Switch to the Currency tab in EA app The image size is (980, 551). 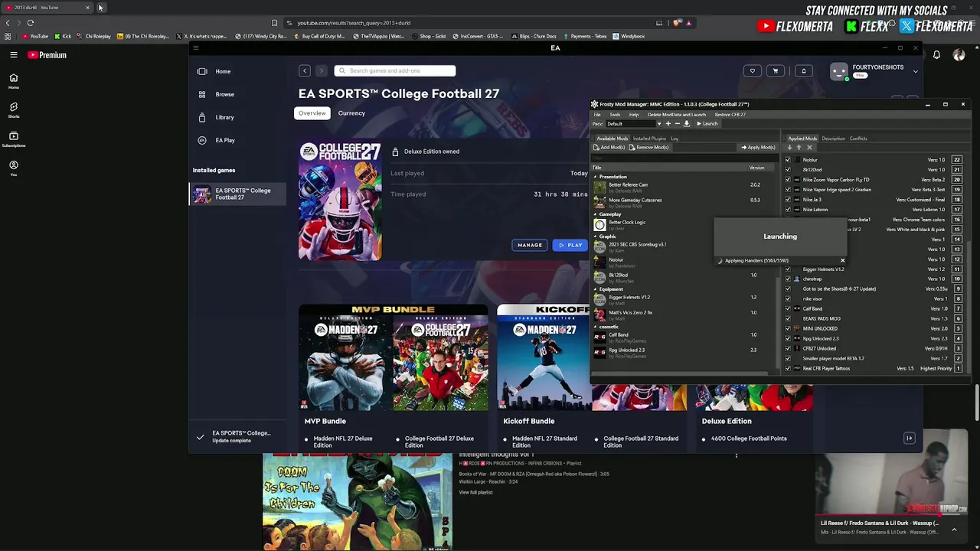tap(351, 113)
